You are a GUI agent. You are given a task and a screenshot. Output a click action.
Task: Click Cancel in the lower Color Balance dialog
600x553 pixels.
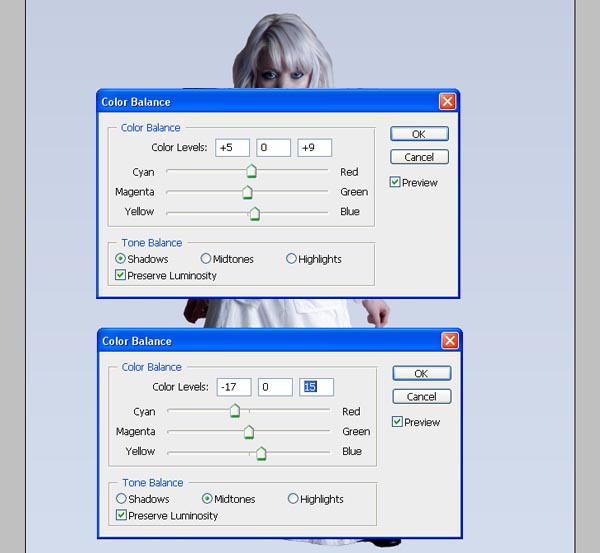coord(421,396)
